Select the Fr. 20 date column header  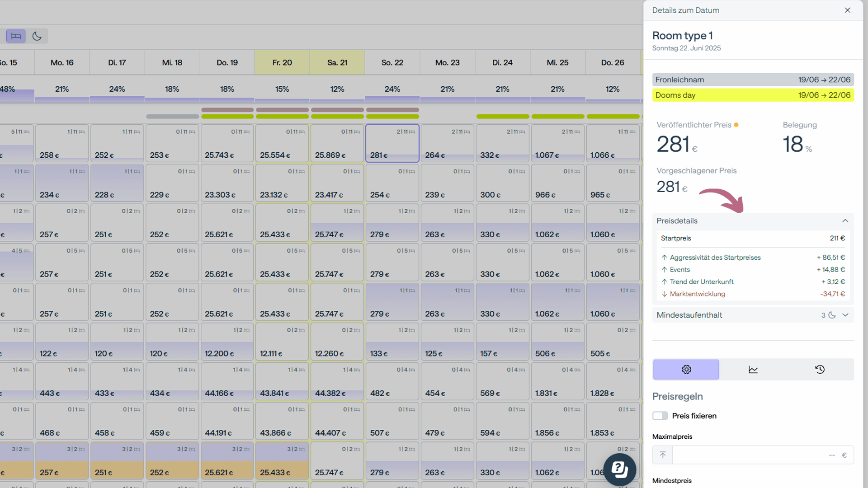tap(282, 62)
